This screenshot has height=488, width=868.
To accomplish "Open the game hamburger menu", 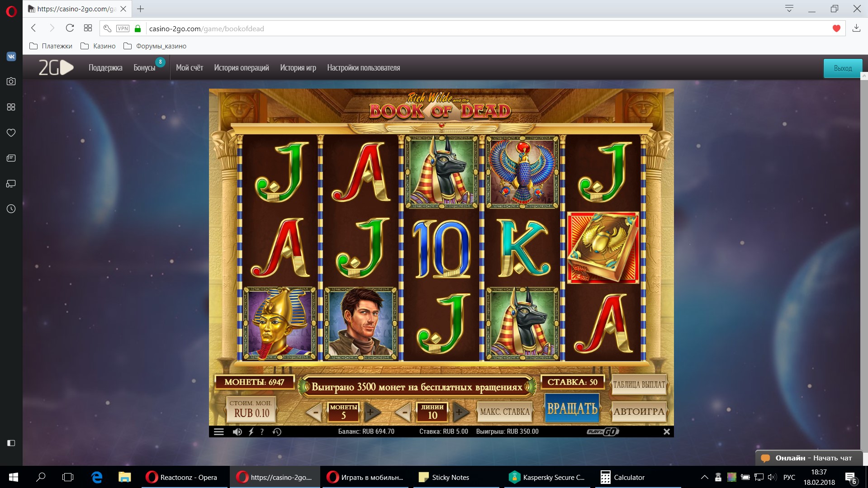I will coord(219,432).
